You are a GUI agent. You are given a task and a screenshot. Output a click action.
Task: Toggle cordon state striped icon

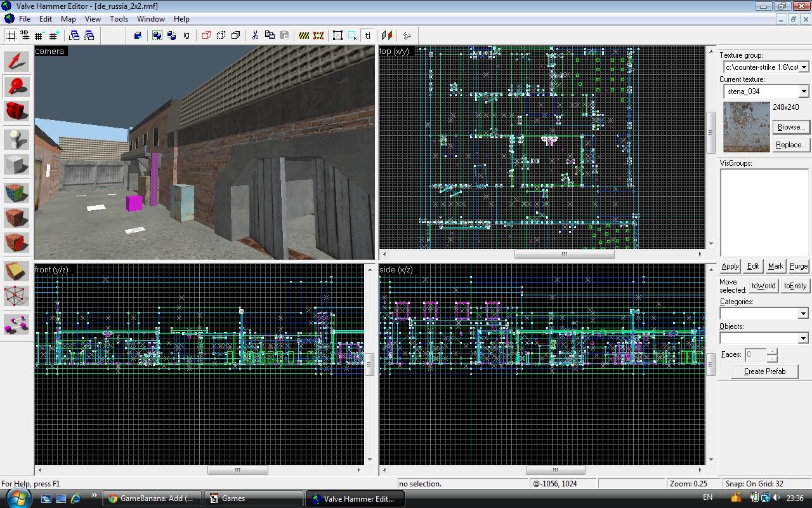(304, 36)
